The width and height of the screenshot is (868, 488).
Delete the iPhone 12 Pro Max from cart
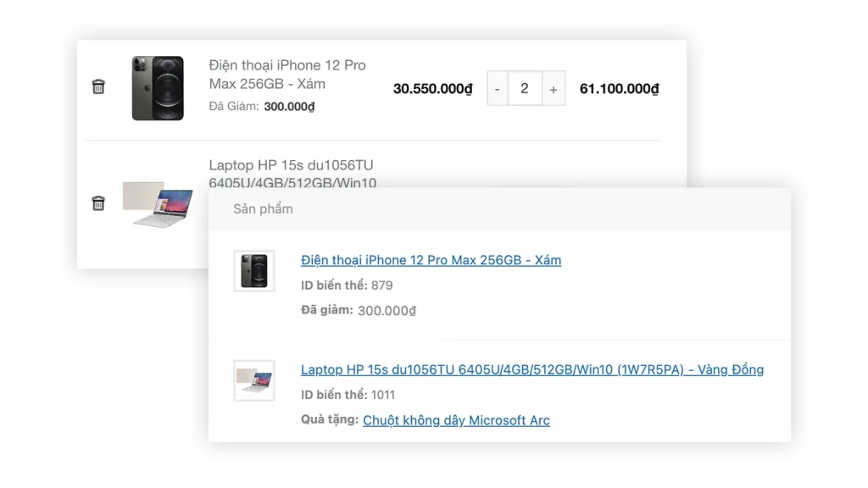pos(98,86)
